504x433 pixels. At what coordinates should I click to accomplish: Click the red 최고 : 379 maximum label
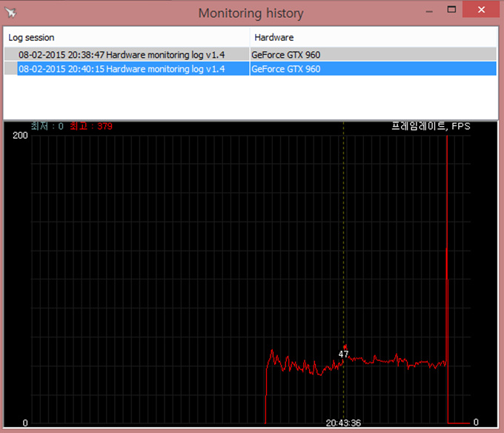coord(90,127)
